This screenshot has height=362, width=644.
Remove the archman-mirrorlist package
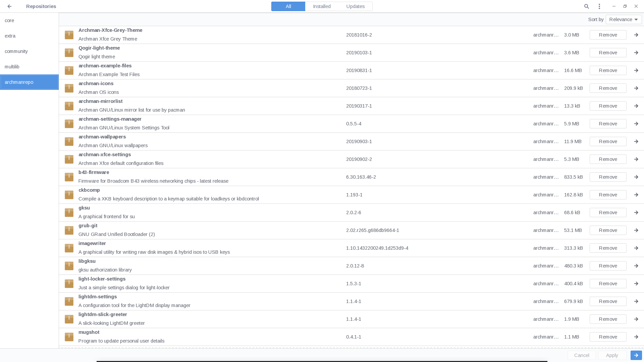[x=608, y=106]
